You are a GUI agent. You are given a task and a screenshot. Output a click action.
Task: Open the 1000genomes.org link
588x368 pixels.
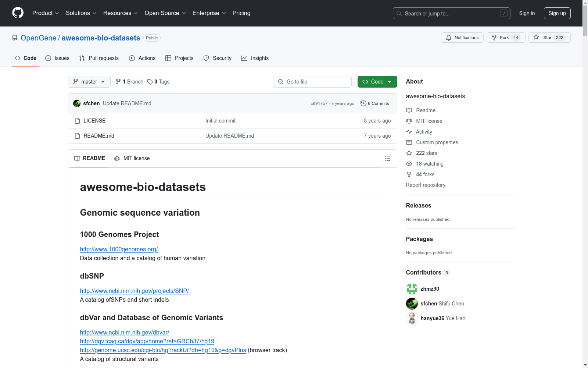119,249
